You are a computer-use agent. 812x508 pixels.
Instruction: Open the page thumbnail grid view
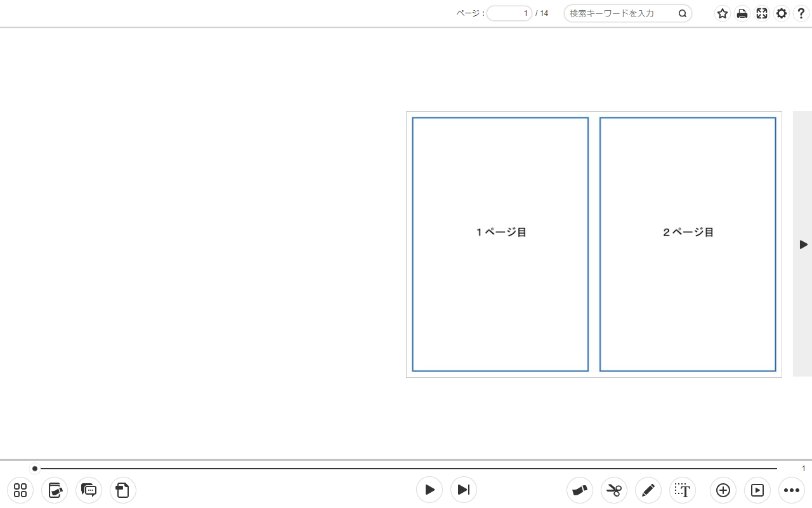tap(20, 490)
